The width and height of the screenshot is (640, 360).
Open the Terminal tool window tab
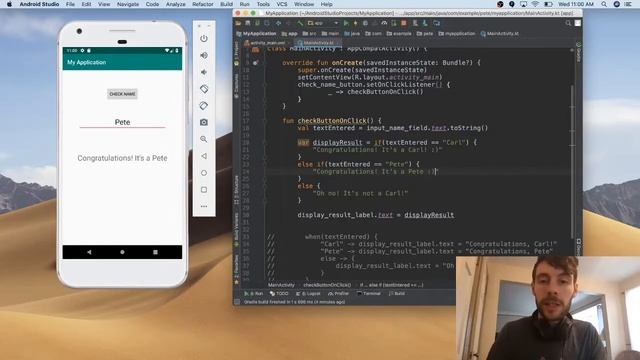click(x=369, y=293)
